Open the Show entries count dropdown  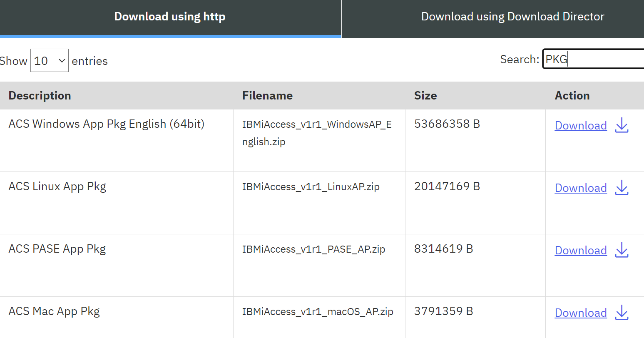pos(50,60)
